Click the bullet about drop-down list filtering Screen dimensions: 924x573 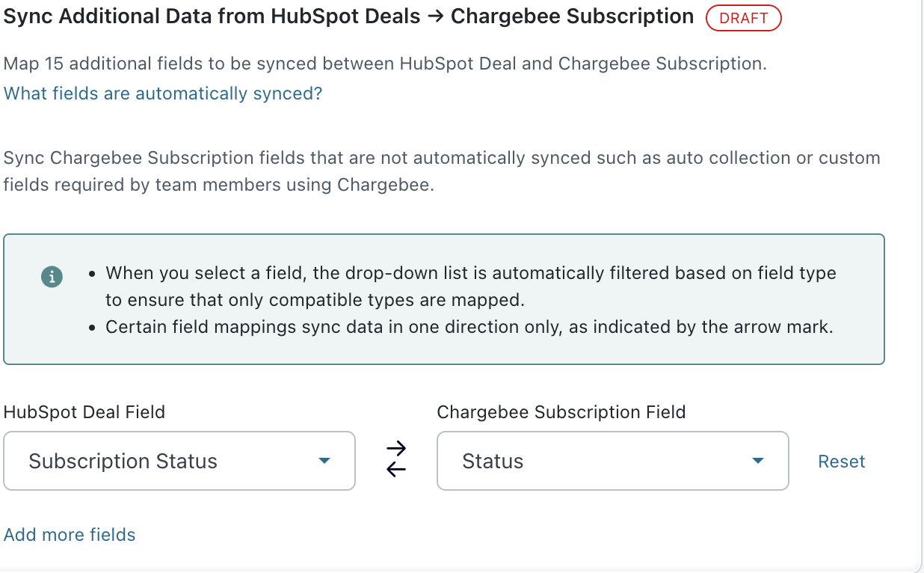471,286
